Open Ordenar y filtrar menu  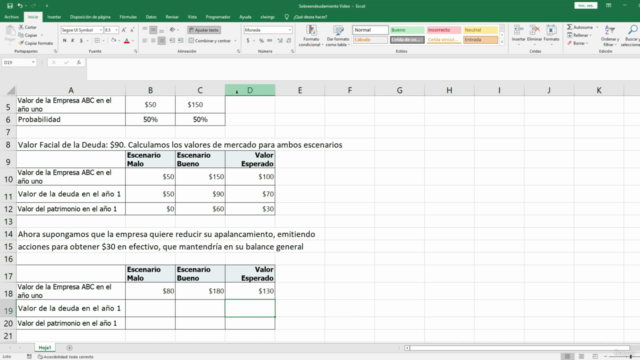click(609, 36)
